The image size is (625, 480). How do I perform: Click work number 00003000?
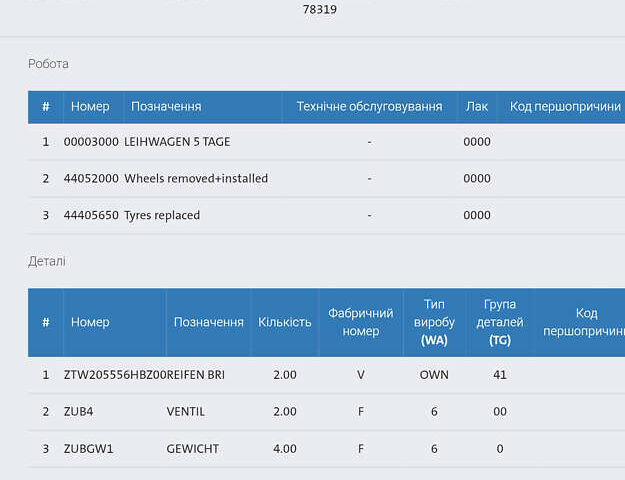tap(91, 142)
